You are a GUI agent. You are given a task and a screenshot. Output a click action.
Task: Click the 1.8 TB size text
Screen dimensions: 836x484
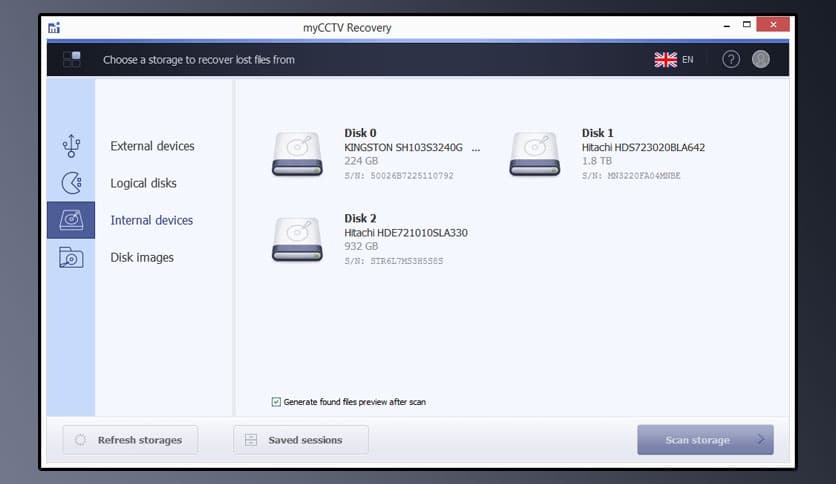597,161
